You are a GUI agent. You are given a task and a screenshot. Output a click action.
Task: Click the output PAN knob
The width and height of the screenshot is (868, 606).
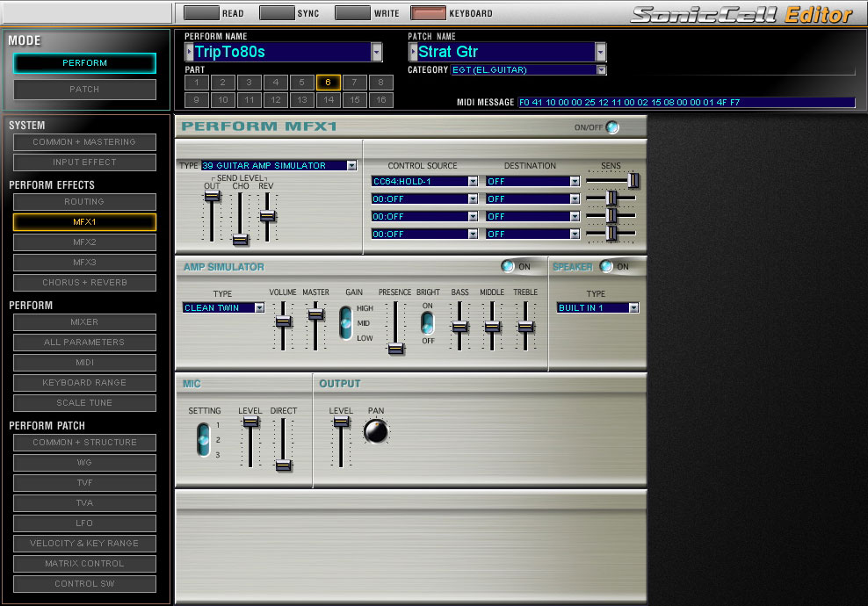[x=376, y=431]
